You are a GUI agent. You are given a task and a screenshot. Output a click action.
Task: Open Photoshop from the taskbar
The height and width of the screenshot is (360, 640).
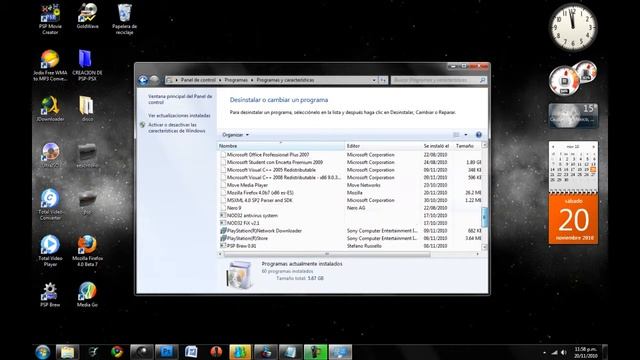coord(167,352)
